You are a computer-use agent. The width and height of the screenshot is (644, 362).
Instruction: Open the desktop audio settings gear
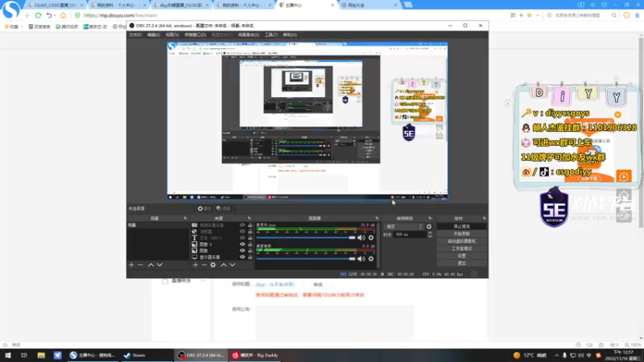(x=371, y=259)
